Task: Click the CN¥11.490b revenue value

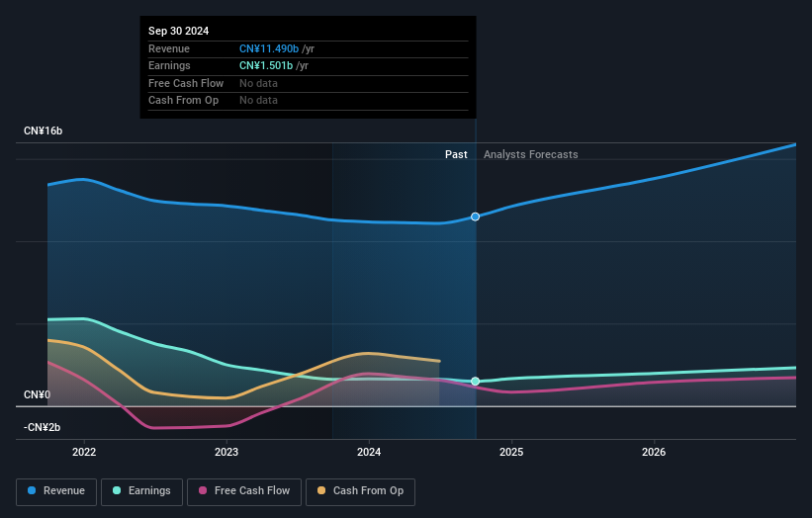Action: 269,48
